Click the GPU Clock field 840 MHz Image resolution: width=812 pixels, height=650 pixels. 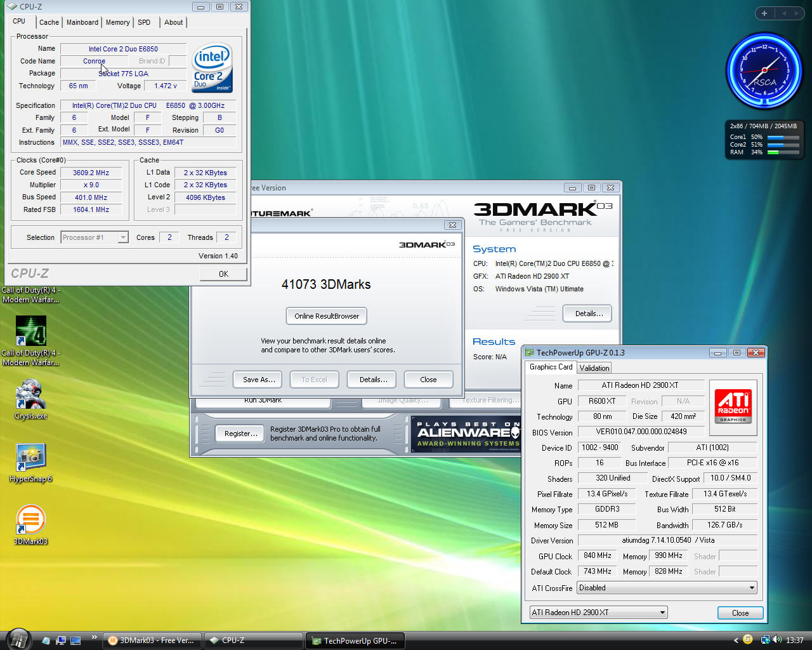(598, 555)
